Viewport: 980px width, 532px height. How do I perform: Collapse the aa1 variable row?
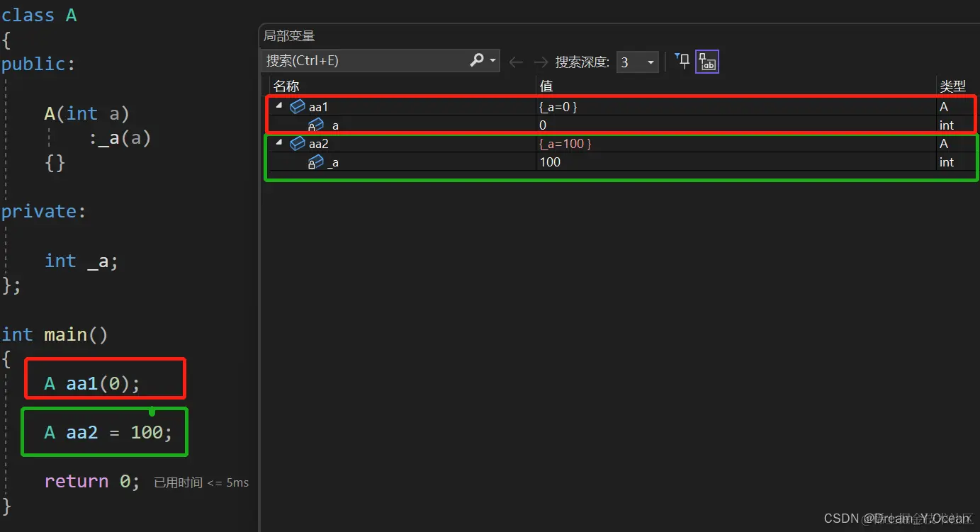[279, 106]
